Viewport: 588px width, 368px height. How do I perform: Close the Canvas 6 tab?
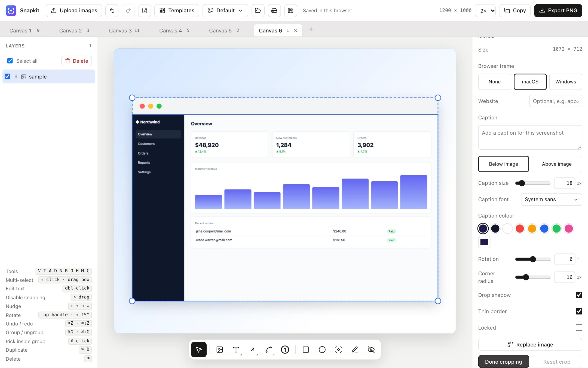click(296, 31)
